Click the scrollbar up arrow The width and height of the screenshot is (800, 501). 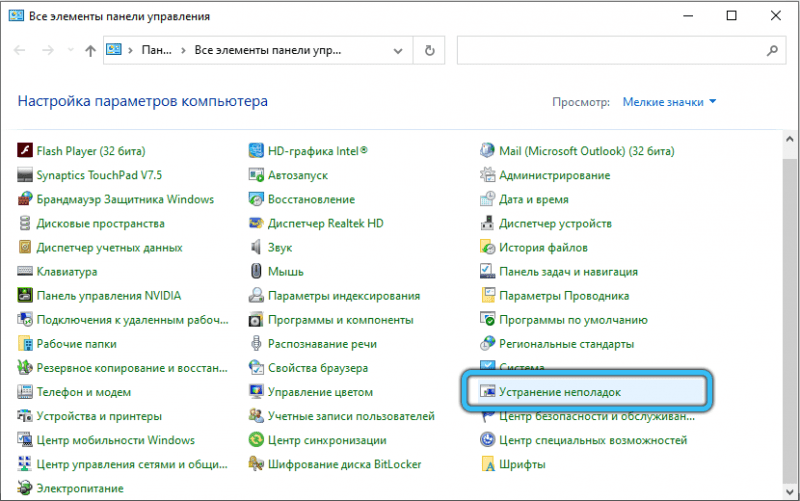tap(790, 139)
